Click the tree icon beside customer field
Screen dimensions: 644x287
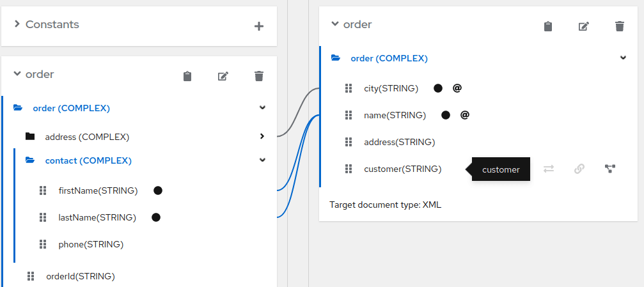[x=610, y=169]
